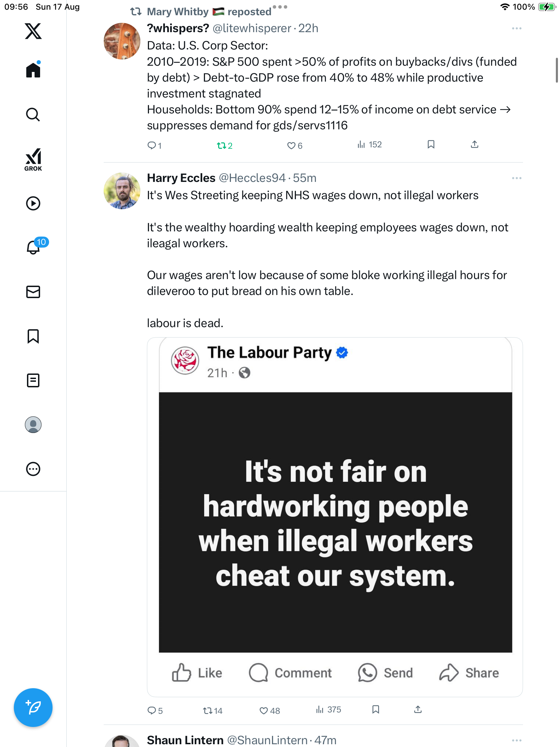Screen dimensions: 560x747
Task: Open the video play tab in sidebar
Action: pos(33,203)
